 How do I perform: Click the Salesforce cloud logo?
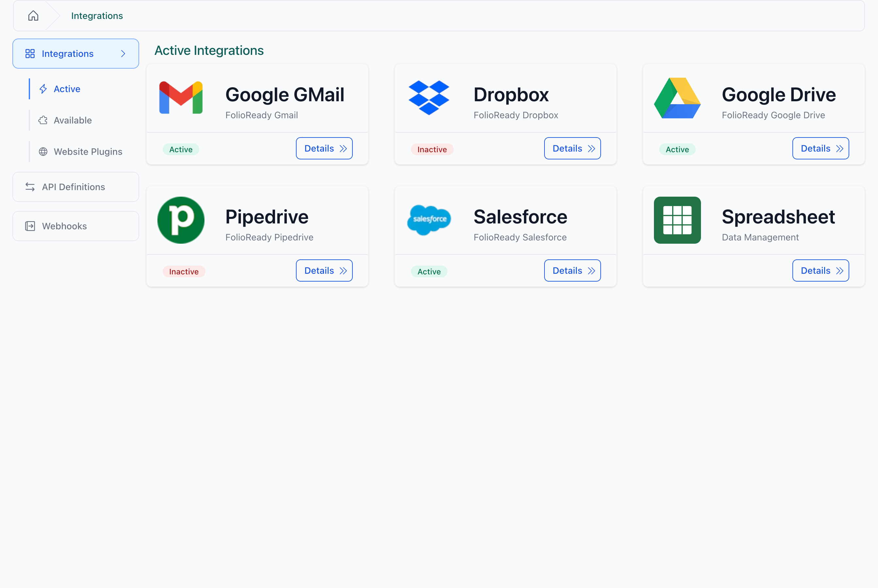click(x=429, y=220)
